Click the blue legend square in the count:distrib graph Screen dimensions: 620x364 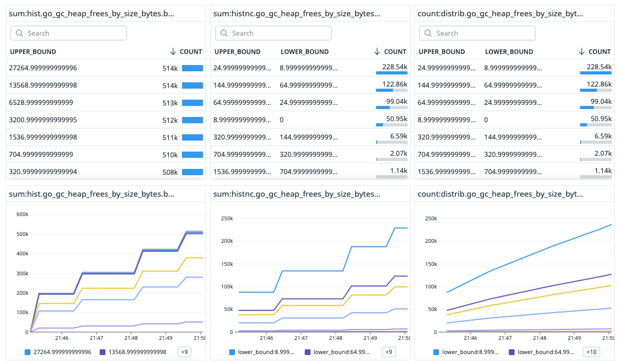pos(436,352)
